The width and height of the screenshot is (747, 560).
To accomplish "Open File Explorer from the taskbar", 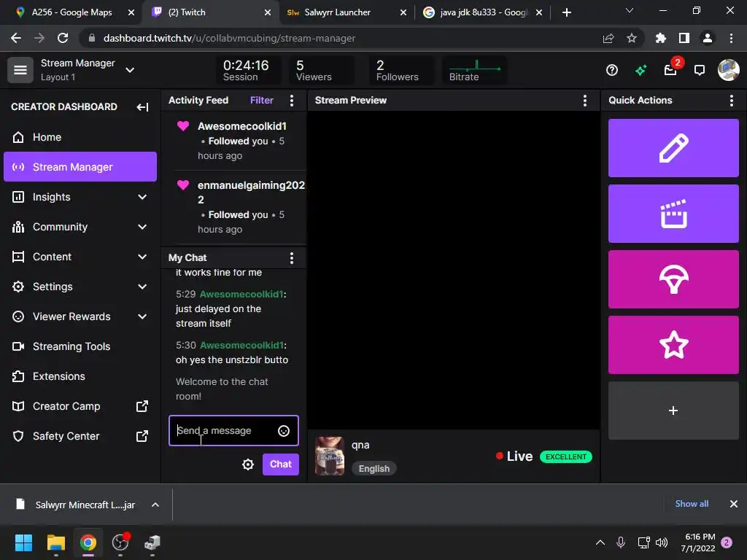I will pos(55,542).
